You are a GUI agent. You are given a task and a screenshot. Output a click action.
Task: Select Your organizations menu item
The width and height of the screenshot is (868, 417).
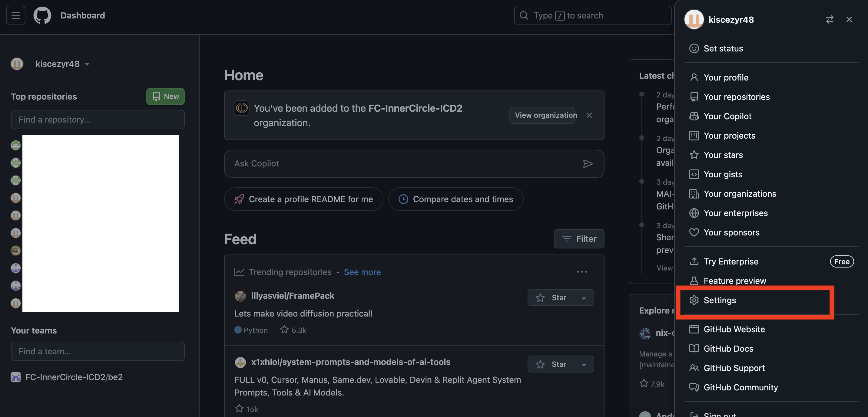(x=771, y=194)
